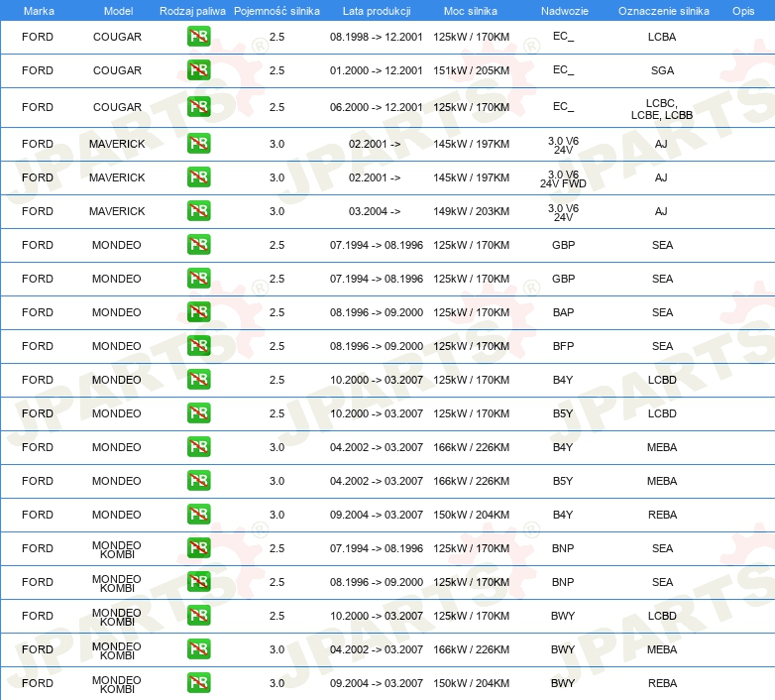Select the 'LCBC, LCBE, LCBB' engine code cell
The width and height of the screenshot is (775, 700).
[x=662, y=109]
